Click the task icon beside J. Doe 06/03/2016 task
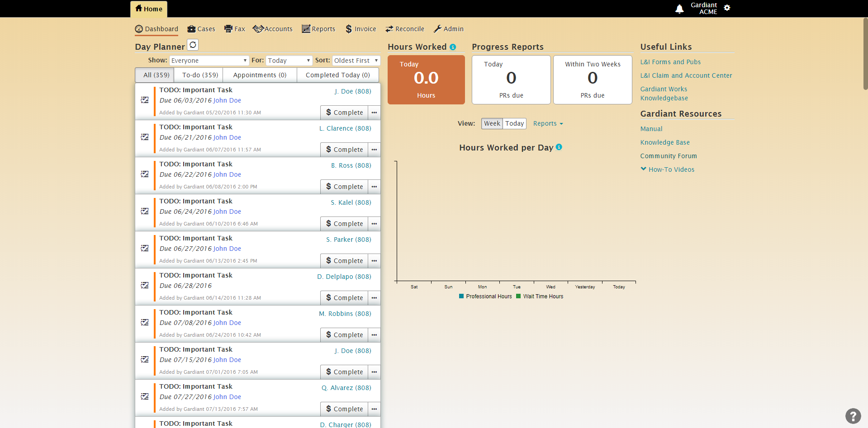This screenshot has height=428, width=868. tap(145, 100)
